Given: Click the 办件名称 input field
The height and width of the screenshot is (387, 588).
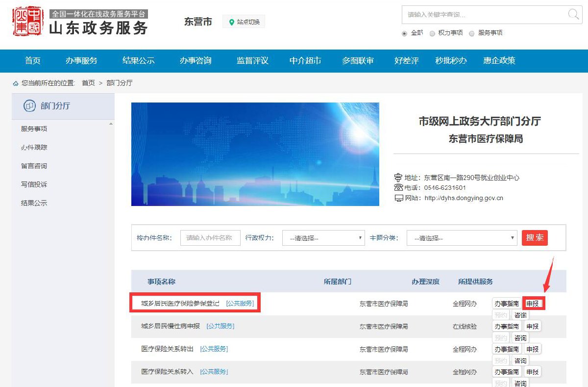Looking at the screenshot, I should [x=210, y=238].
